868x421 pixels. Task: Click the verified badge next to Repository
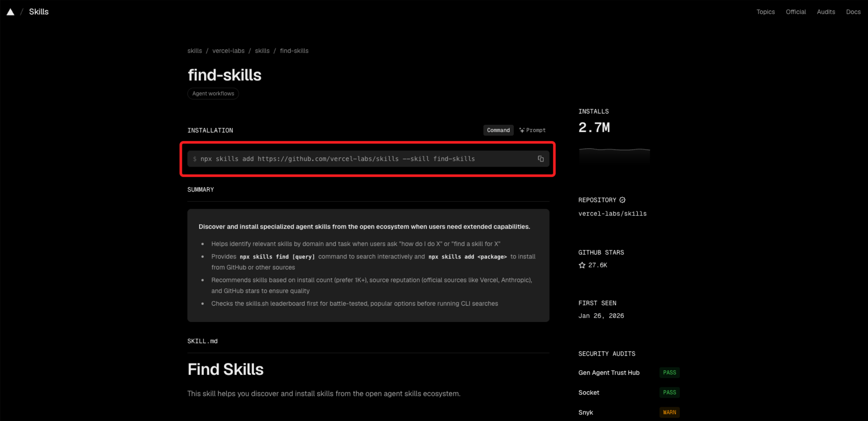point(622,200)
